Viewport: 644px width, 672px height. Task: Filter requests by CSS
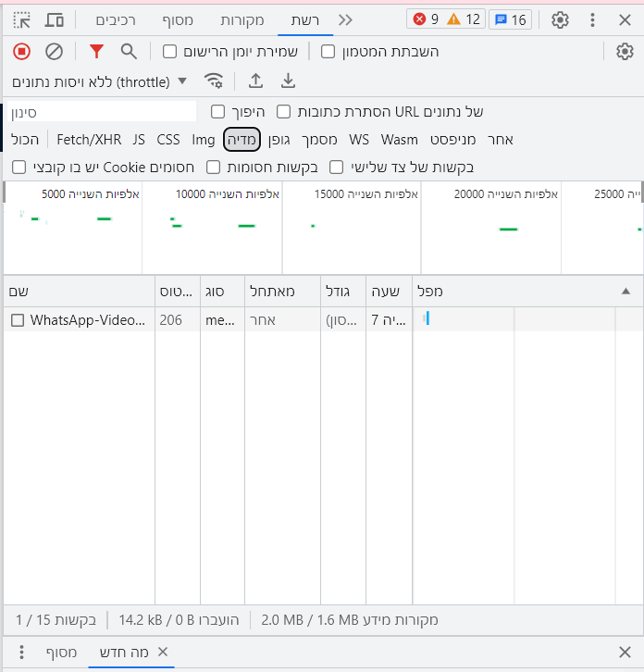[168, 140]
